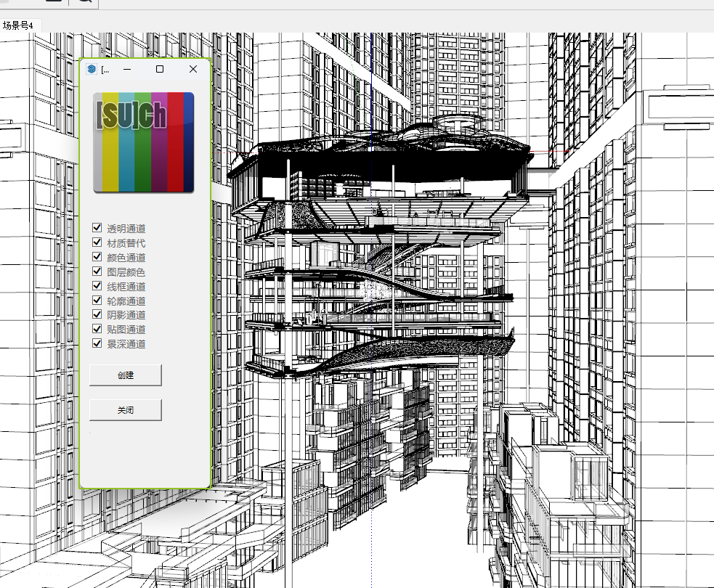Screen dimensions: 714x588
Task: Uncheck the 线框通道 checkbox
Action: [97, 286]
